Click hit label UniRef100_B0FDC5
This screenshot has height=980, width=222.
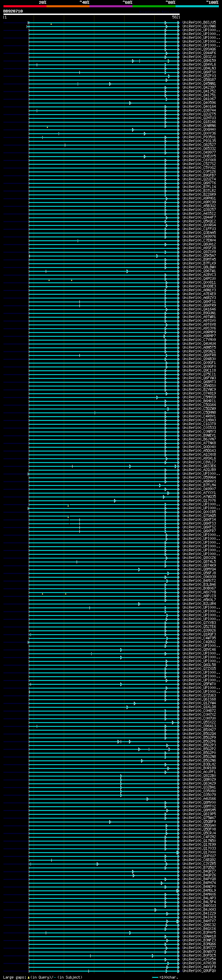199,955
